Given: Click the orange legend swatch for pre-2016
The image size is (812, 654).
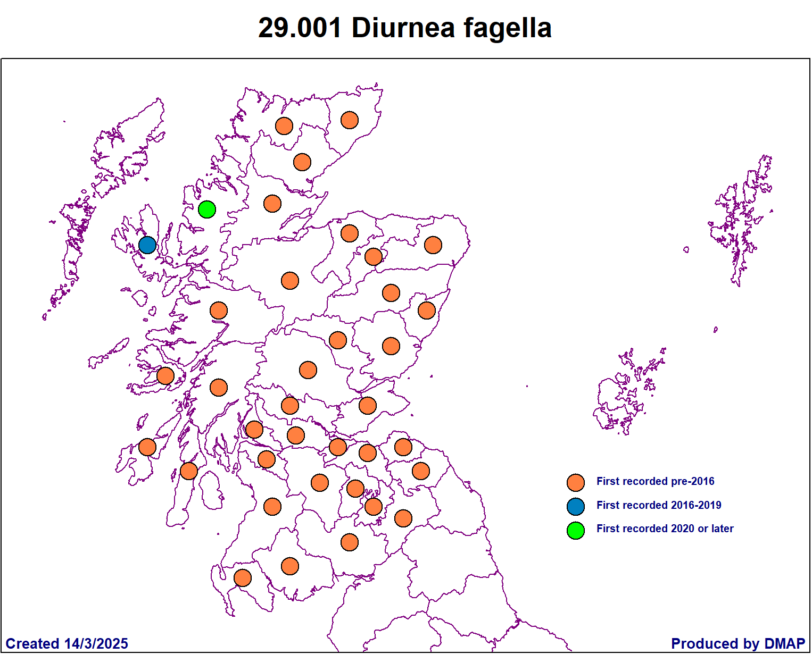Looking at the screenshot, I should tap(576, 483).
